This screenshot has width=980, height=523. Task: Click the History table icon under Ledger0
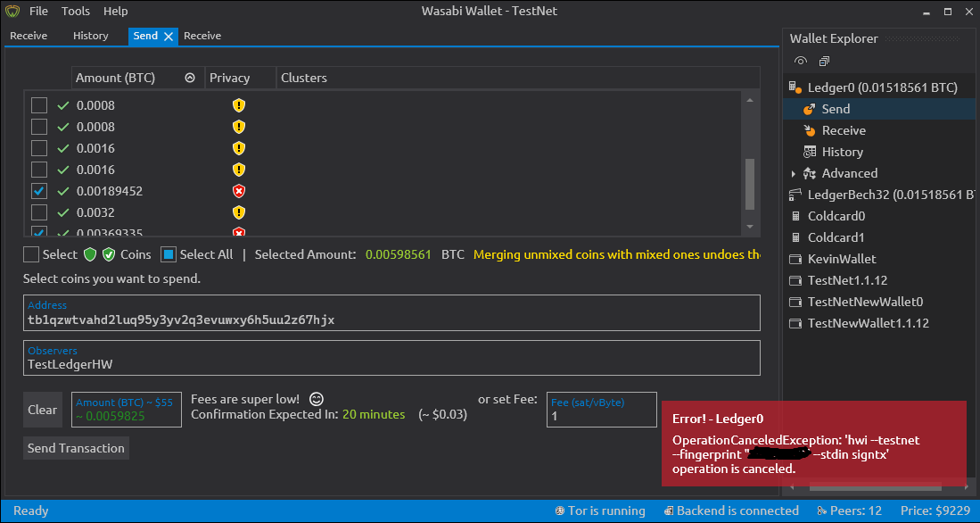pos(810,152)
